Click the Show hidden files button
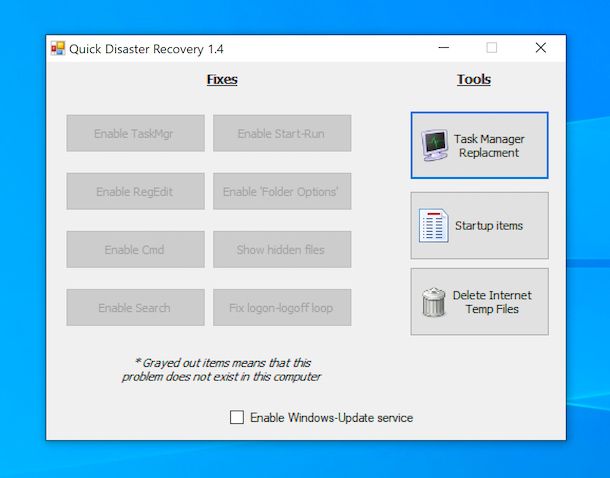This screenshot has width=610, height=478. tap(282, 249)
